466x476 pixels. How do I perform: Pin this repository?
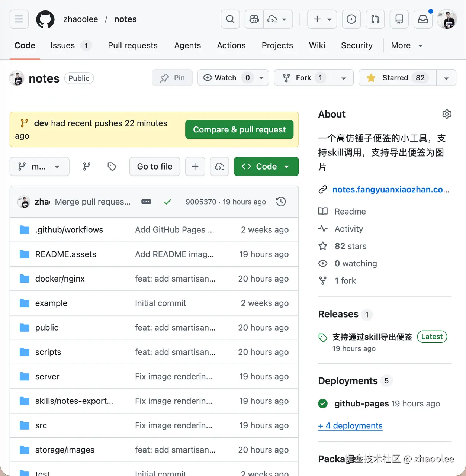pos(172,78)
